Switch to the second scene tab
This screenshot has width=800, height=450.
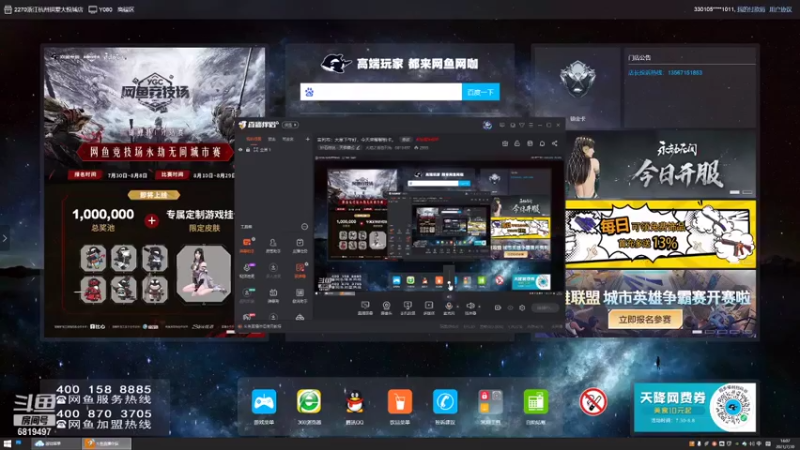coord(271,139)
